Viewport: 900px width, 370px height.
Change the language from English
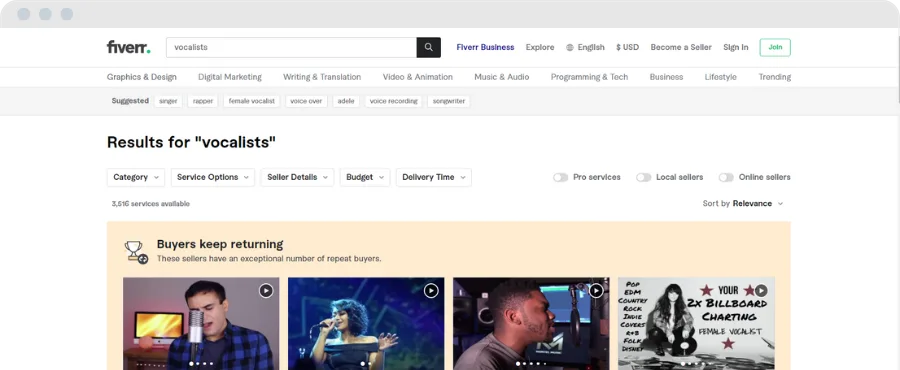click(x=585, y=48)
